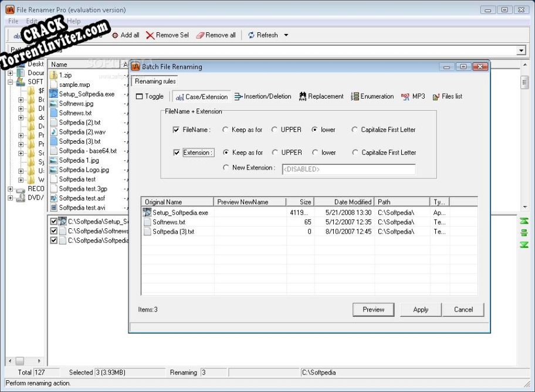Click the Add all toolbar icon
The height and width of the screenshot is (392, 535).
125,35
